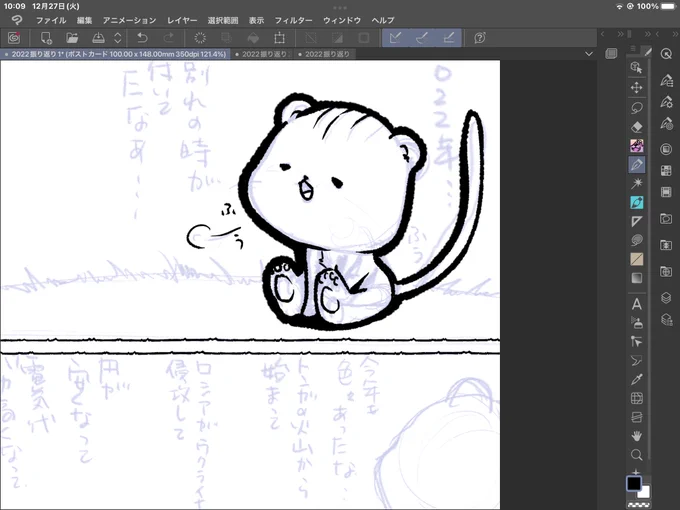Open the 選択範囲 menu
The image size is (680, 510).
[x=222, y=20]
